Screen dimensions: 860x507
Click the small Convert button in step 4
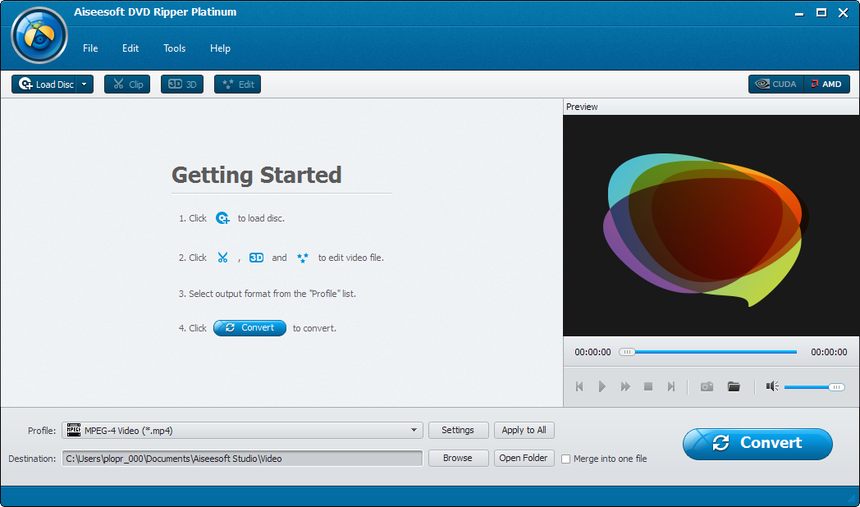(x=250, y=328)
